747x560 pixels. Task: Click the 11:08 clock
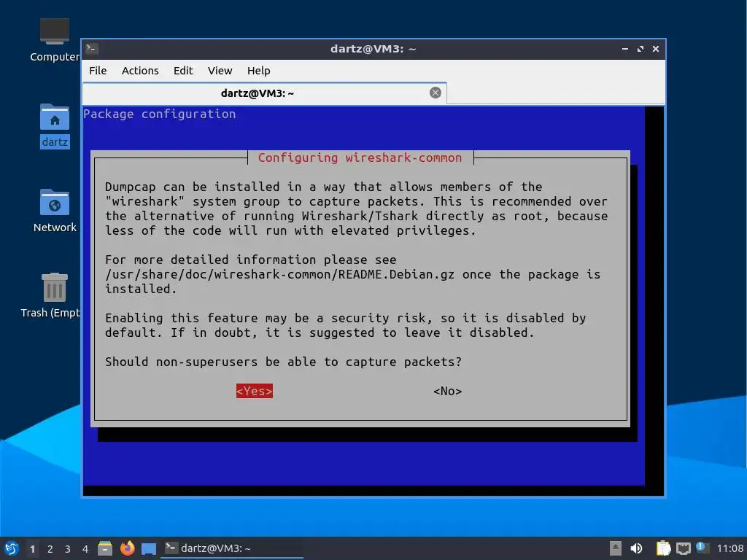point(729,548)
